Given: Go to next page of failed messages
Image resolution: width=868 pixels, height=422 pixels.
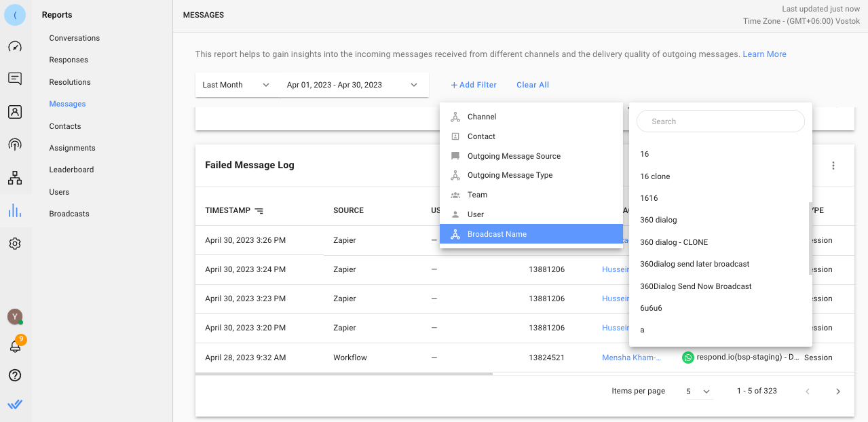Looking at the screenshot, I should (x=838, y=391).
